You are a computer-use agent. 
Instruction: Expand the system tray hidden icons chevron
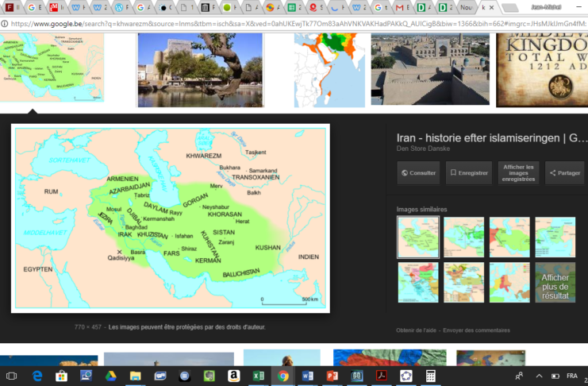click(539, 376)
